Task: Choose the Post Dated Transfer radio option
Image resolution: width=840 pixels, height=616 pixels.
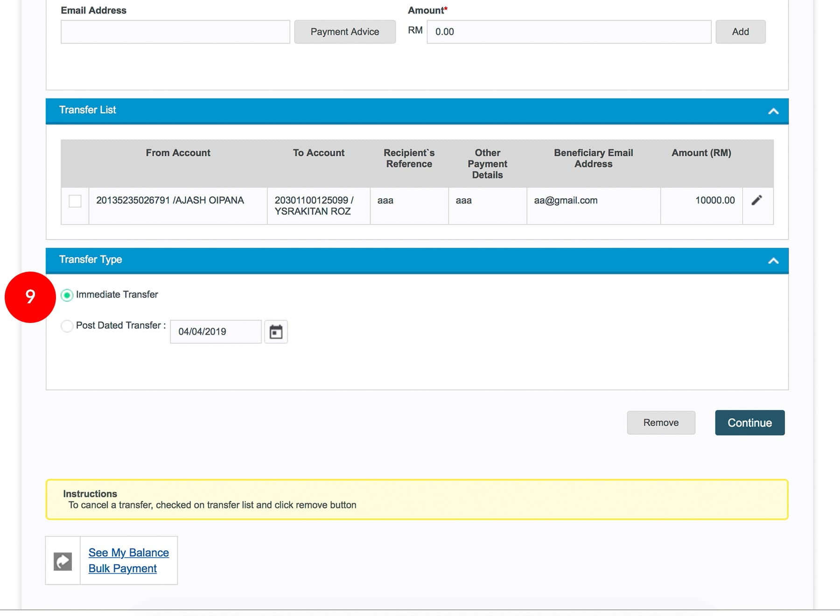Action: pyautogui.click(x=67, y=326)
